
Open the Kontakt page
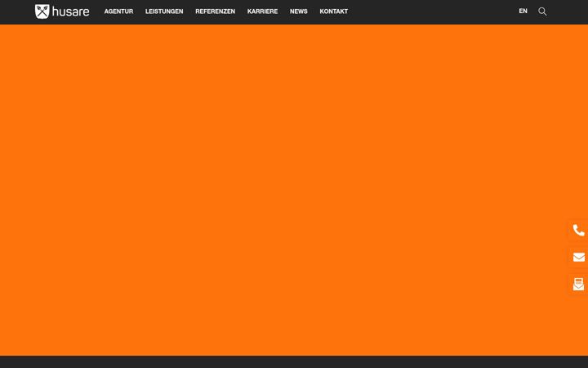coord(334,11)
